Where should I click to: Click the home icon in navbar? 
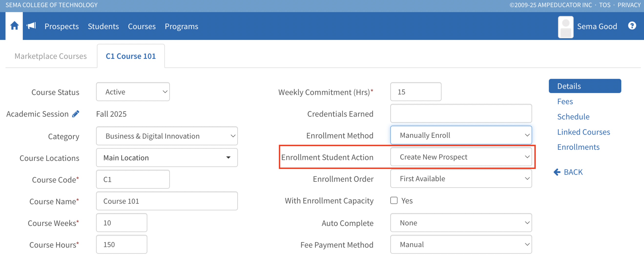pyautogui.click(x=14, y=26)
